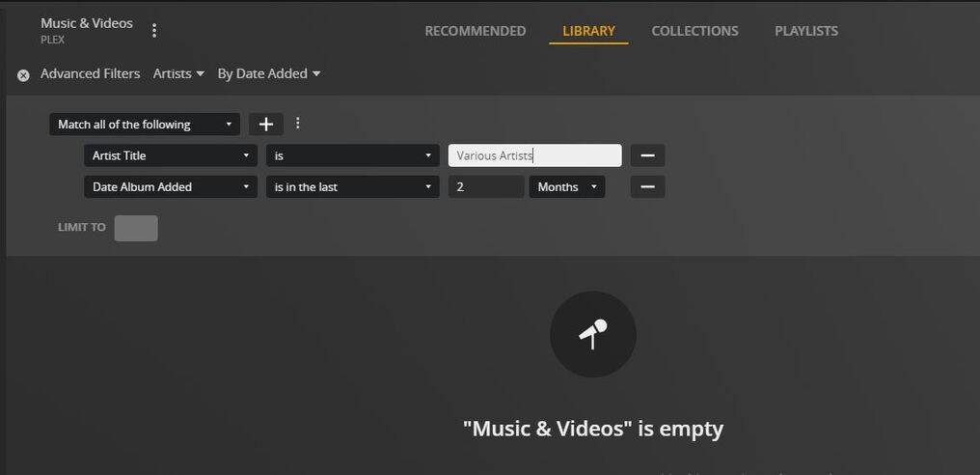This screenshot has width=980, height=475.
Task: Remove the Date Album Added filter row
Action: click(x=647, y=186)
